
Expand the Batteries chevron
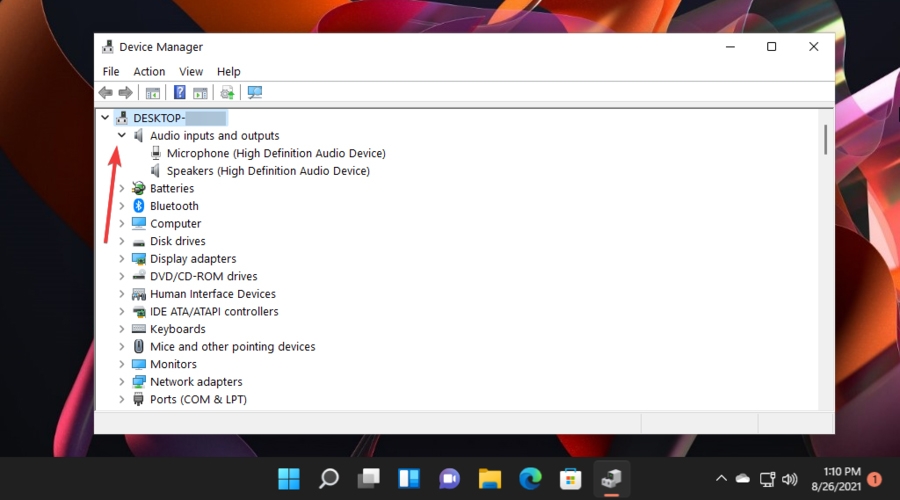pyautogui.click(x=122, y=188)
